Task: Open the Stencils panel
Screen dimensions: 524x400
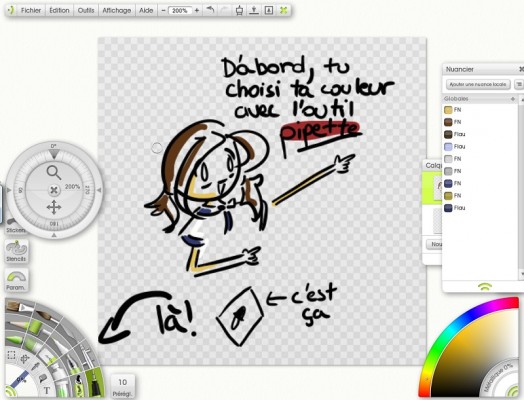Action: (x=16, y=251)
